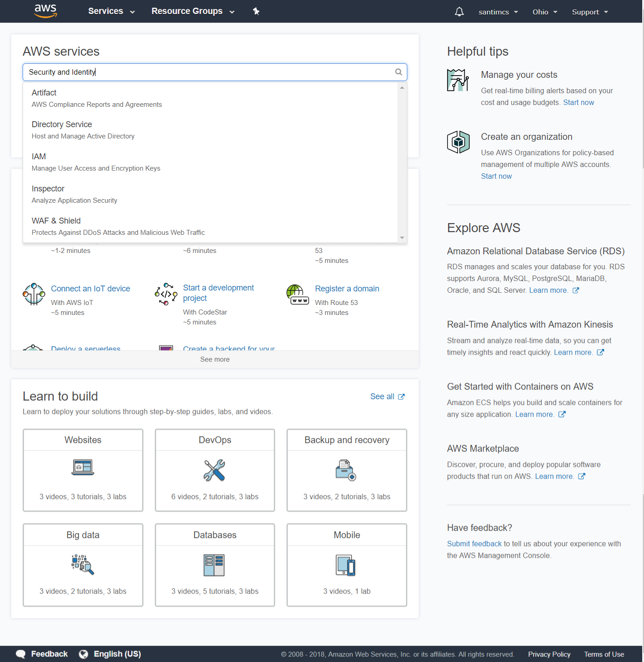The height and width of the screenshot is (662, 644).
Task: Open Learn more about RDS
Action: pos(549,291)
